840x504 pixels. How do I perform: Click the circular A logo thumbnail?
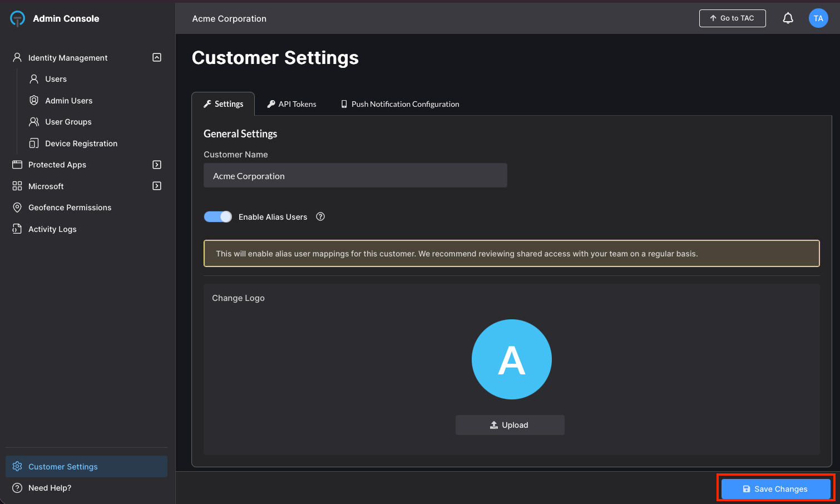pyautogui.click(x=511, y=359)
